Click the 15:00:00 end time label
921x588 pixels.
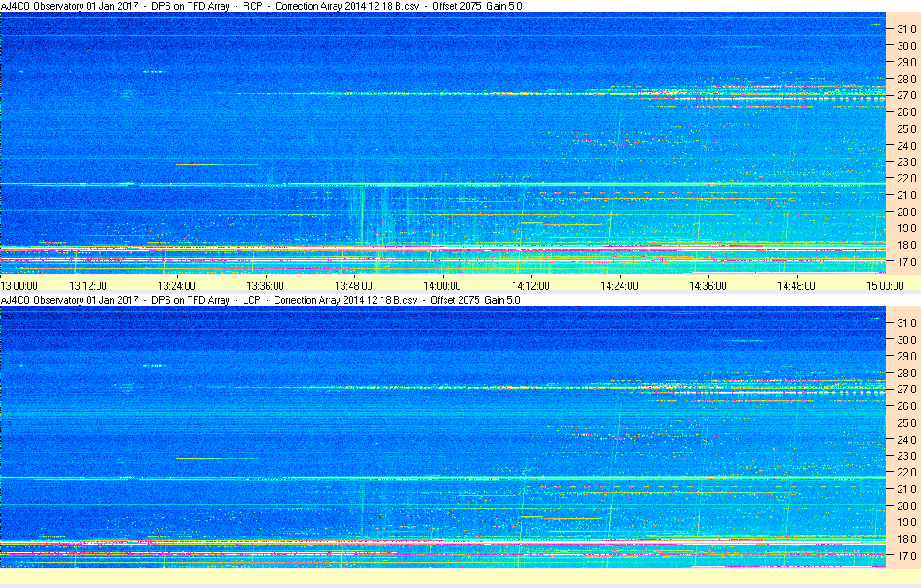pos(885,285)
